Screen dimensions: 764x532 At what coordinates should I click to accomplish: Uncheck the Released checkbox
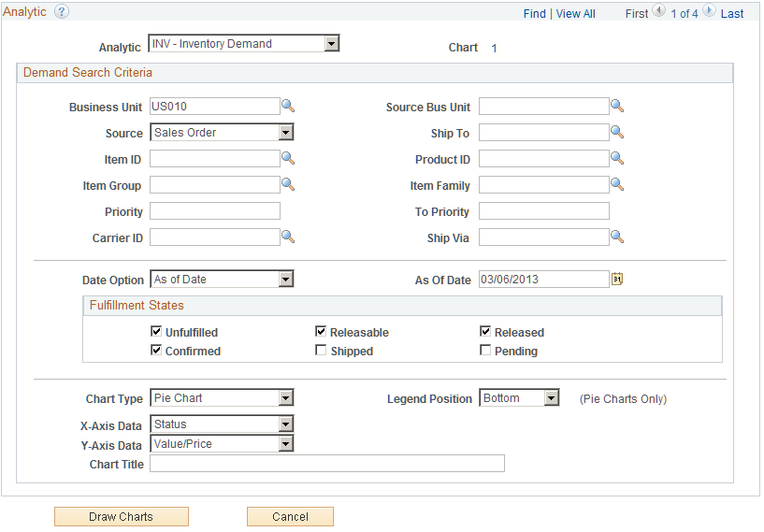tap(485, 332)
